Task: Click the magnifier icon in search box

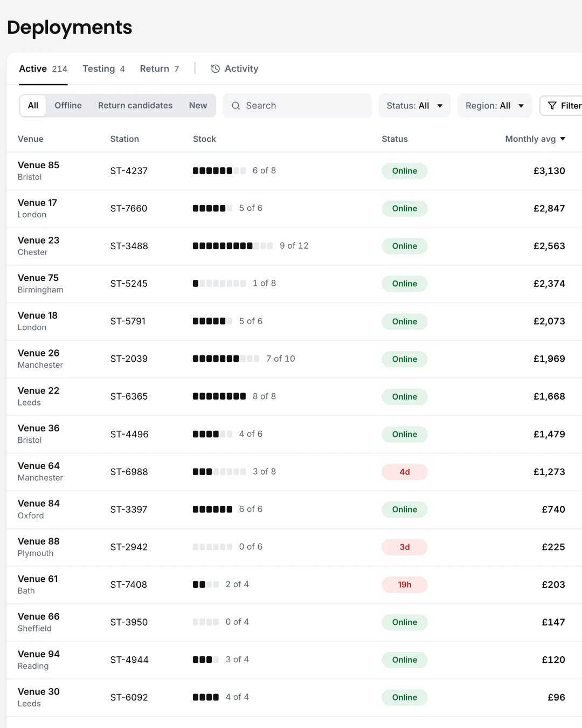Action: point(235,106)
